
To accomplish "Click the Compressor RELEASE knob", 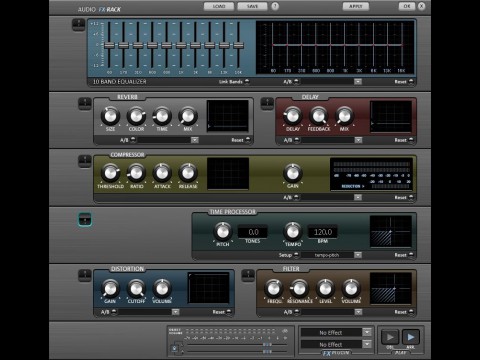I will pyautogui.click(x=188, y=173).
